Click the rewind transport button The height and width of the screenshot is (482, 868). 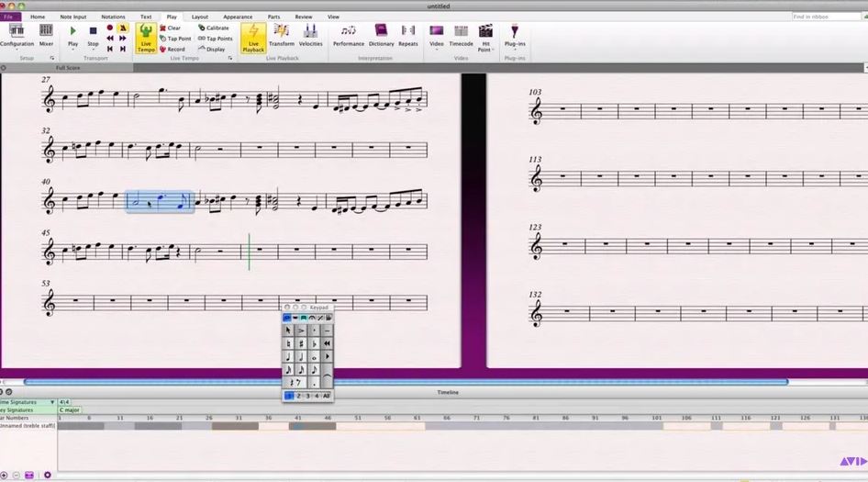click(x=109, y=39)
